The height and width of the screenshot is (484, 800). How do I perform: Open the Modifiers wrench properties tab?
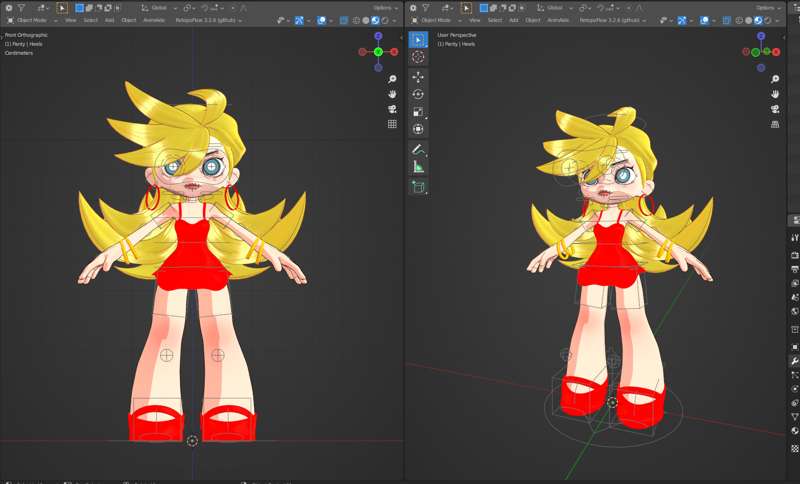(x=794, y=361)
